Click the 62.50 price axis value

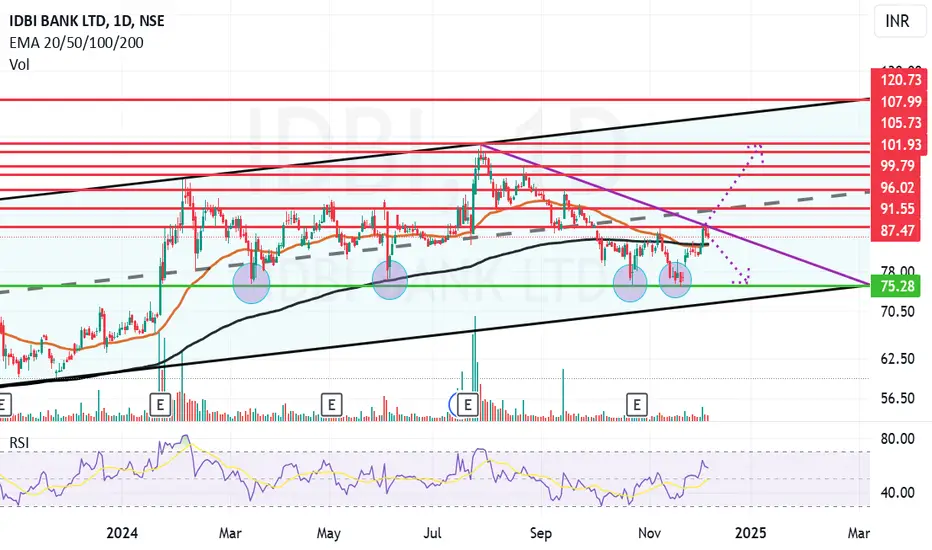click(898, 359)
